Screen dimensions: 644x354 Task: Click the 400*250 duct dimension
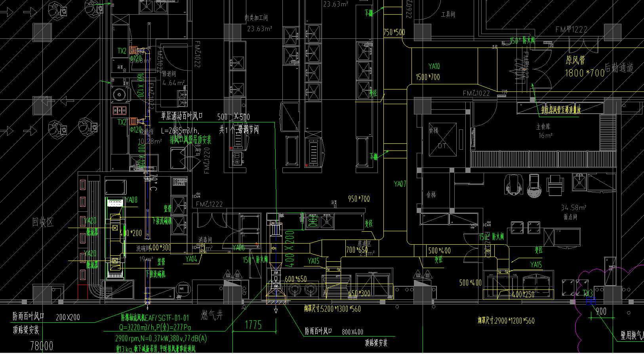coord(523,295)
